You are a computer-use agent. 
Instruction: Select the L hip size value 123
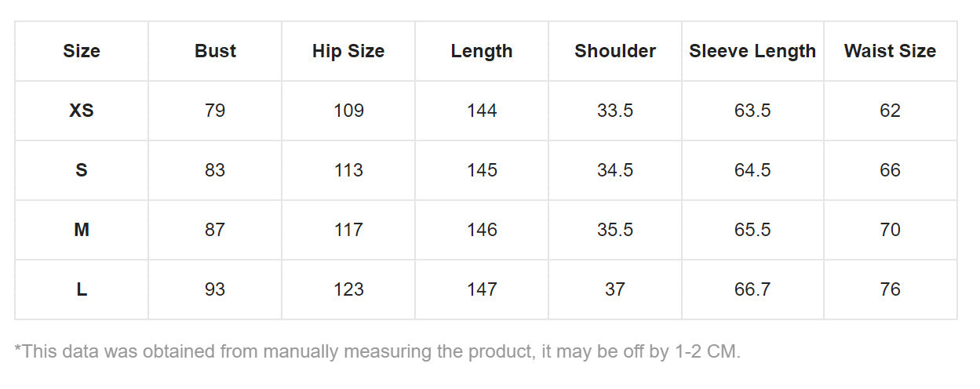pos(348,289)
